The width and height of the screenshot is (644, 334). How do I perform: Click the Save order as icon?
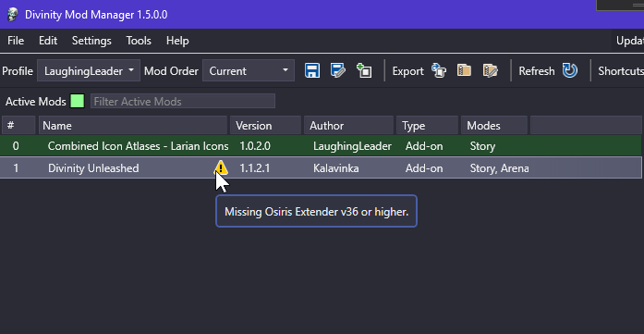coord(338,70)
